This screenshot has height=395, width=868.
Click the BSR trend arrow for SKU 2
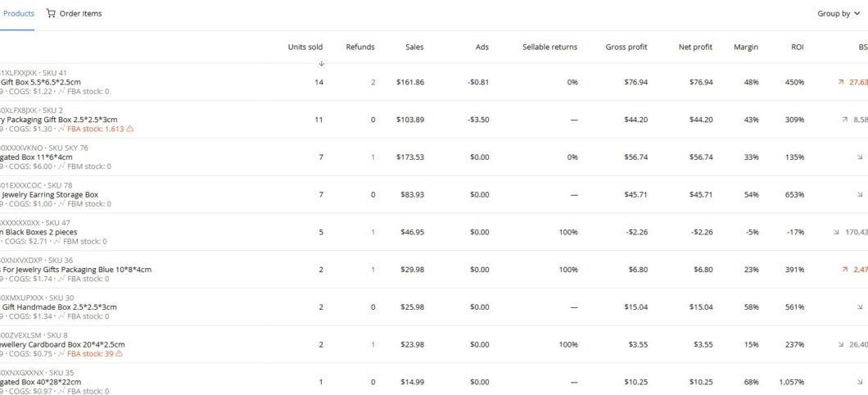pyautogui.click(x=844, y=120)
